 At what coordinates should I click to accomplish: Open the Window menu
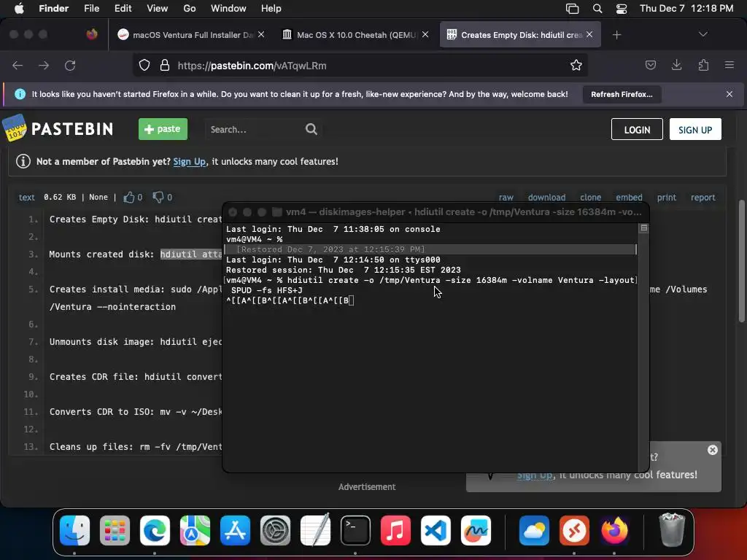click(x=228, y=8)
